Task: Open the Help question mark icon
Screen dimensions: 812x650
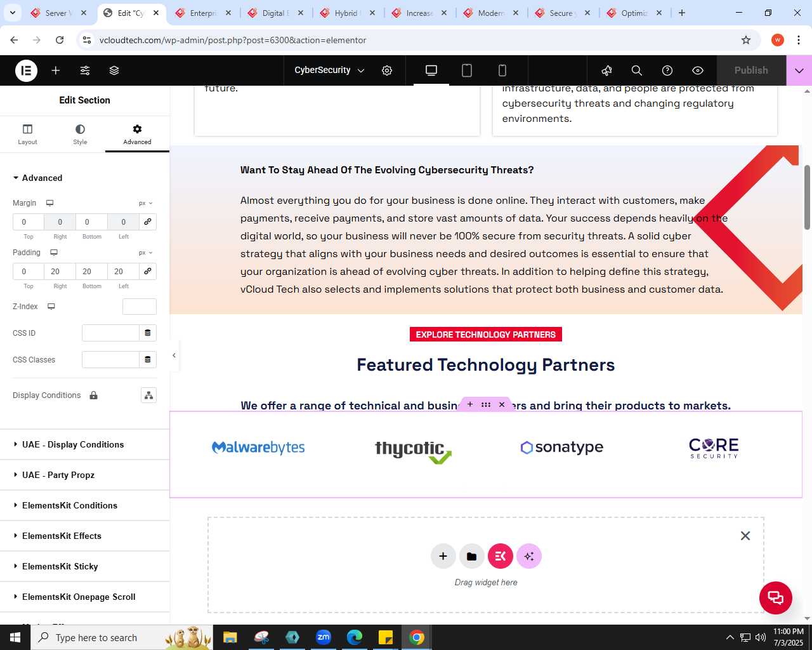Action: [667, 70]
